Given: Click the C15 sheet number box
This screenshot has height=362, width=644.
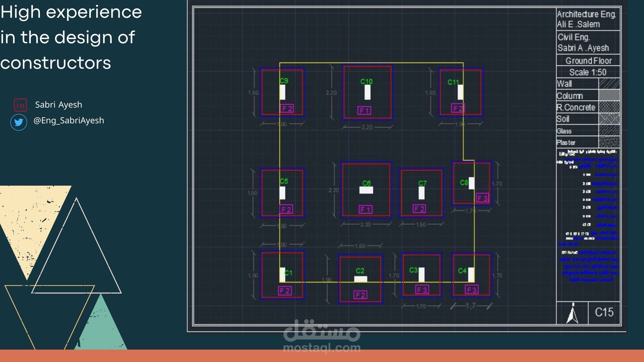Looking at the screenshot, I should 604,312.
